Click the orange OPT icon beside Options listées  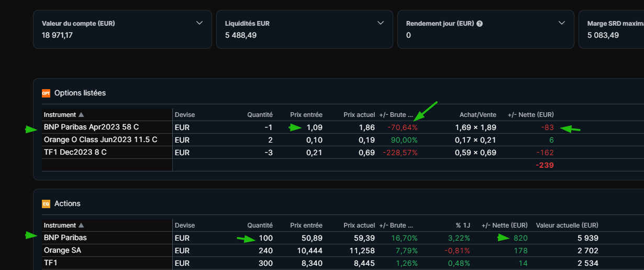[46, 93]
